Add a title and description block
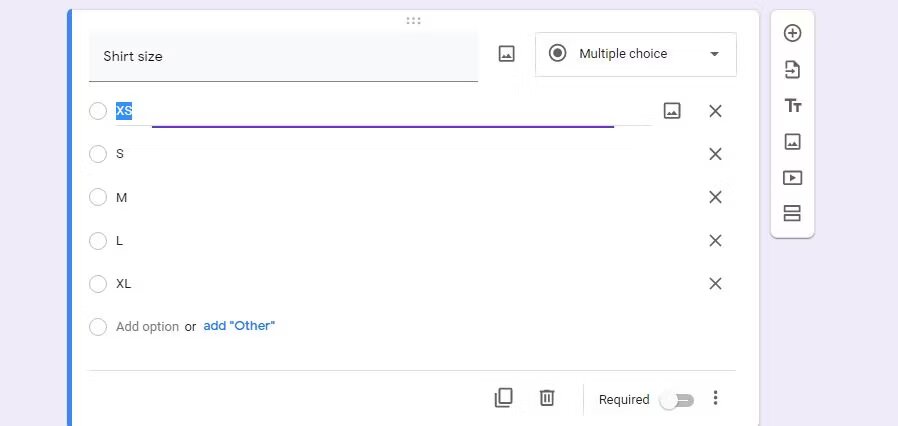The width and height of the screenshot is (898, 426). pyautogui.click(x=792, y=106)
